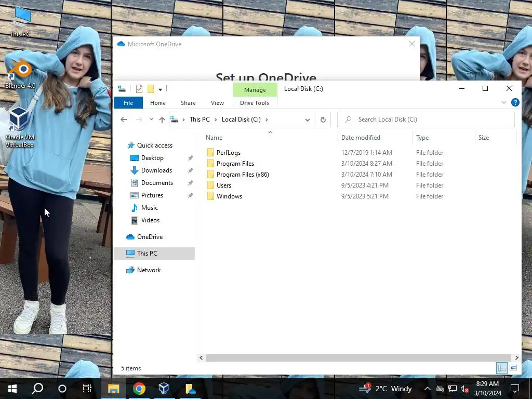Open Task View on the taskbar

87,389
